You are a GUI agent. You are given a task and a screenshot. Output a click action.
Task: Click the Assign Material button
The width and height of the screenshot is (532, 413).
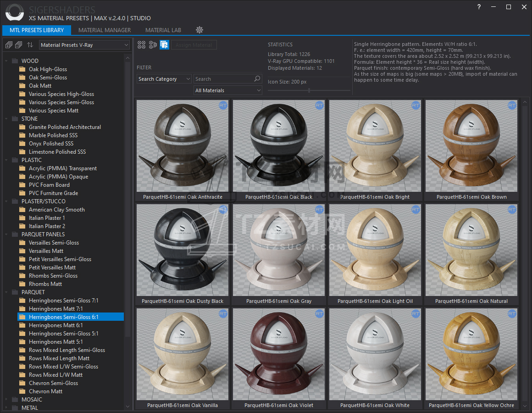(x=194, y=45)
